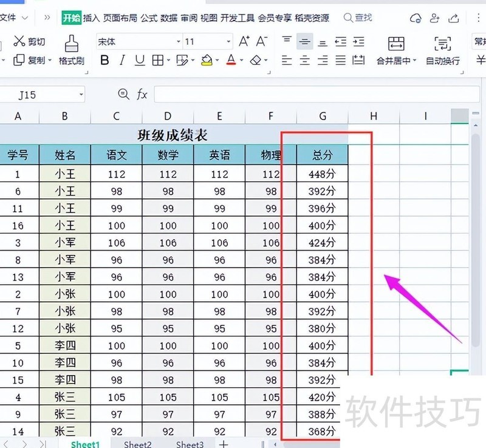
Task: Toggle italic formatting (I)
Action: coord(122,60)
